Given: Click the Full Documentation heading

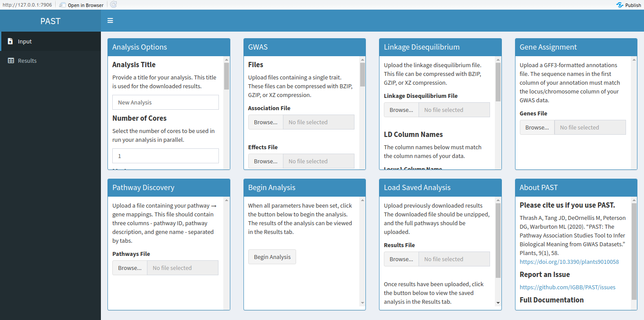Looking at the screenshot, I should 551,300.
